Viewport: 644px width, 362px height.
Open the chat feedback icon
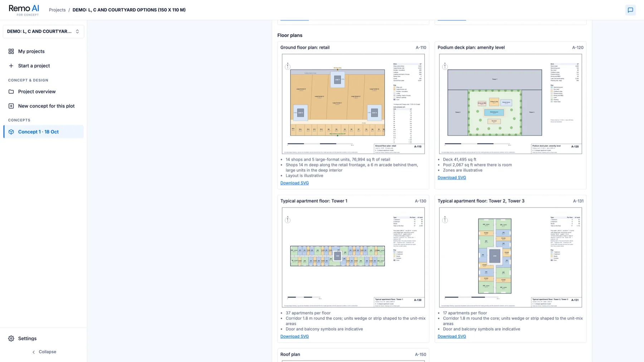[x=630, y=10]
